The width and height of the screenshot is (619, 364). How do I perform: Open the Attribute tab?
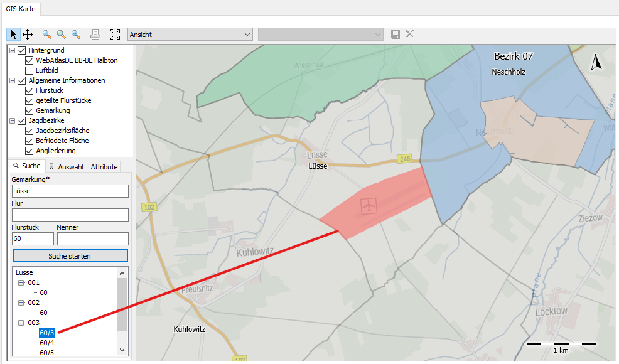pyautogui.click(x=104, y=167)
